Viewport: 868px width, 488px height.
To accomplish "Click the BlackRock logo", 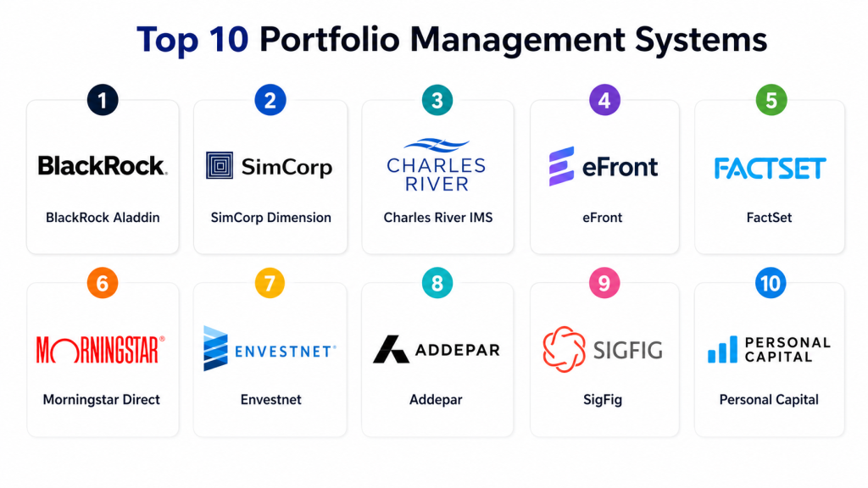I will pyautogui.click(x=102, y=166).
